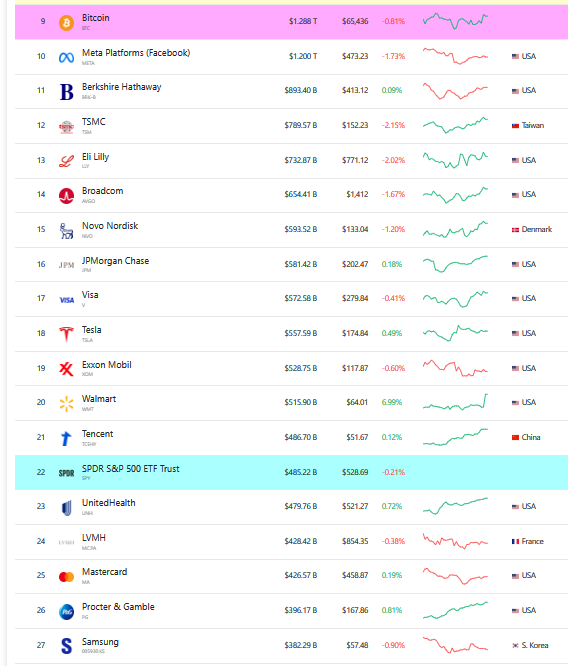Click the France flag icon

[515, 542]
